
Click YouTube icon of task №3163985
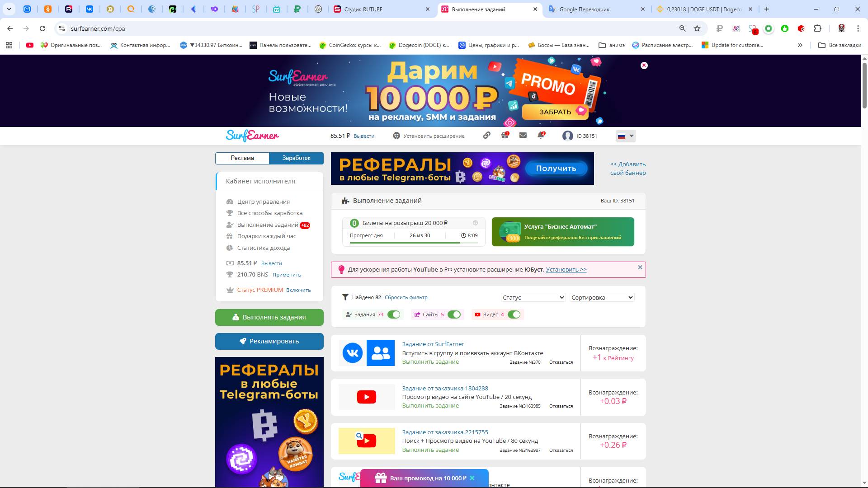point(366,397)
